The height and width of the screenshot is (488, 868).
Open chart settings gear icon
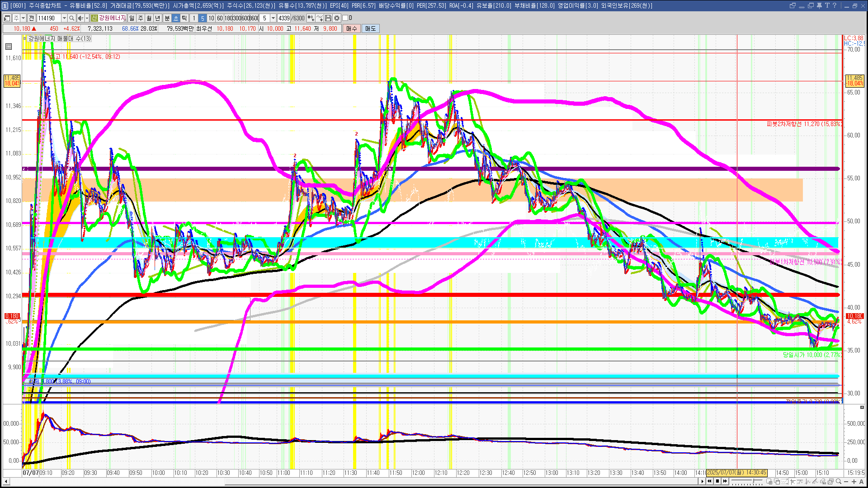click(337, 18)
